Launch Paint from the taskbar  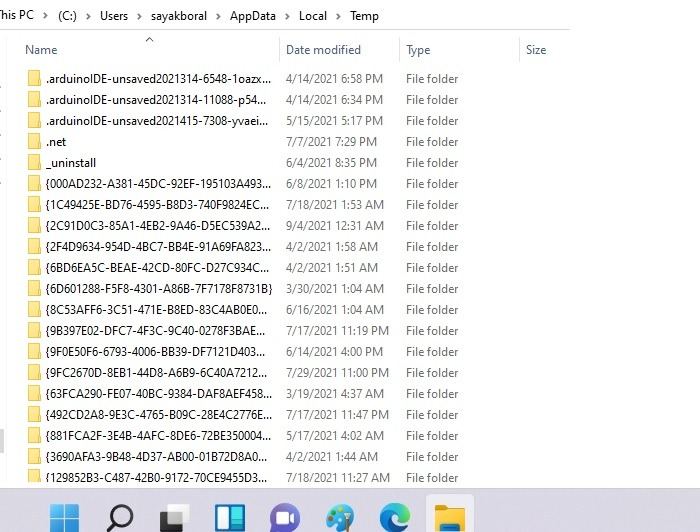click(340, 519)
